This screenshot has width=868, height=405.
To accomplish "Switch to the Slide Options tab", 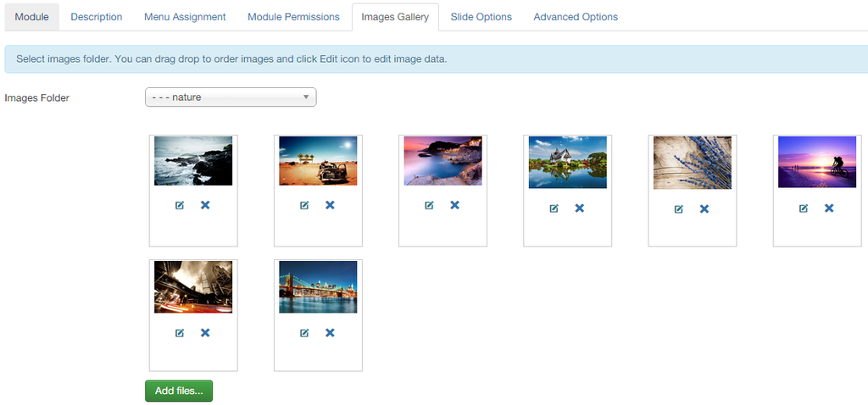I will tap(481, 17).
